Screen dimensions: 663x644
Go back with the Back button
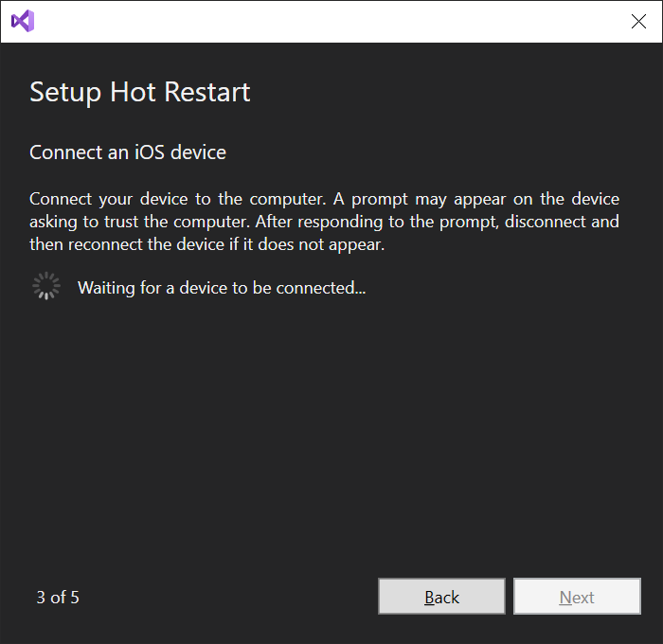pyautogui.click(x=441, y=597)
